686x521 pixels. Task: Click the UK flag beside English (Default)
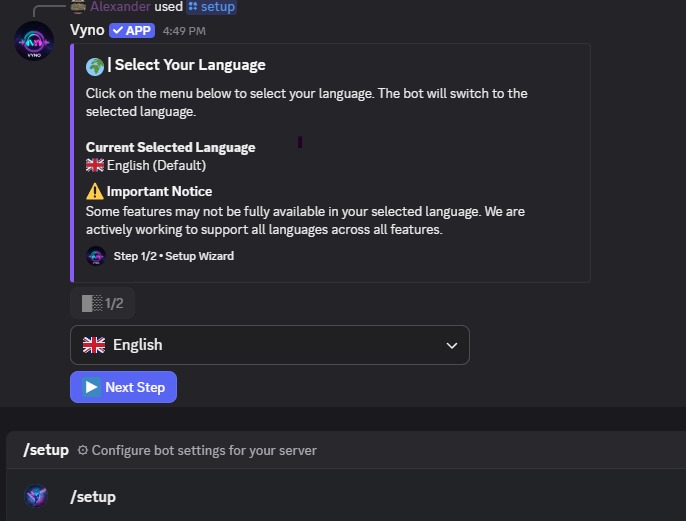(x=95, y=165)
